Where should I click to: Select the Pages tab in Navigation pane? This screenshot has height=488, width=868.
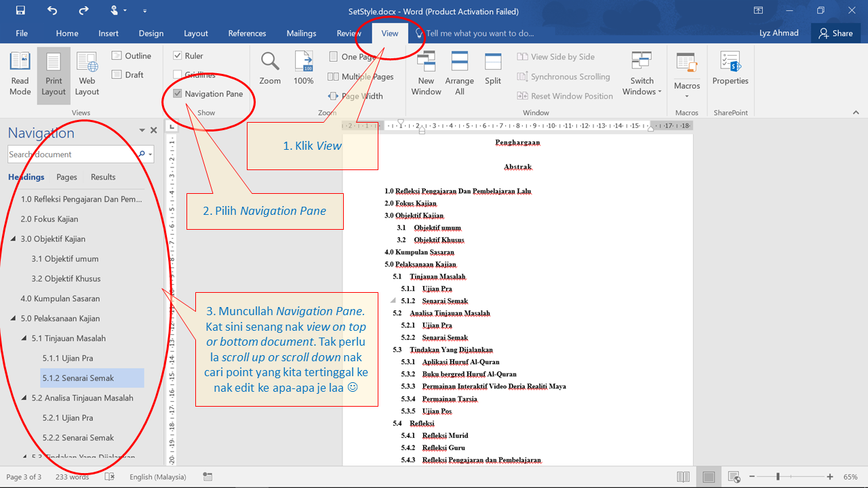pos(66,177)
